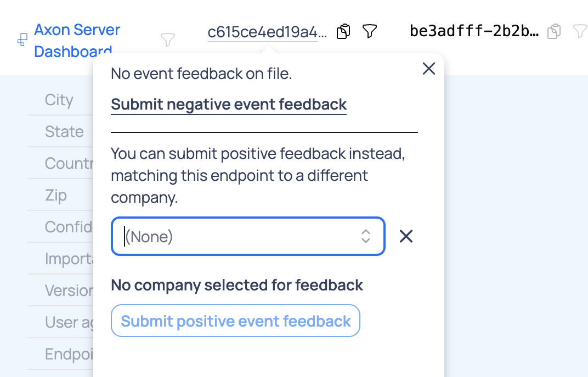Copy the be3adfff-2b2b identifier
The image size is (588, 377).
(553, 31)
